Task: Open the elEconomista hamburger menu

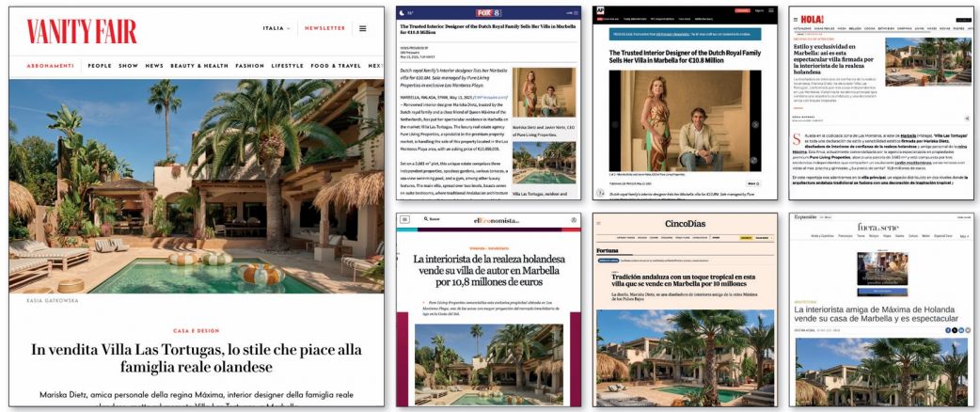Action: point(404,219)
